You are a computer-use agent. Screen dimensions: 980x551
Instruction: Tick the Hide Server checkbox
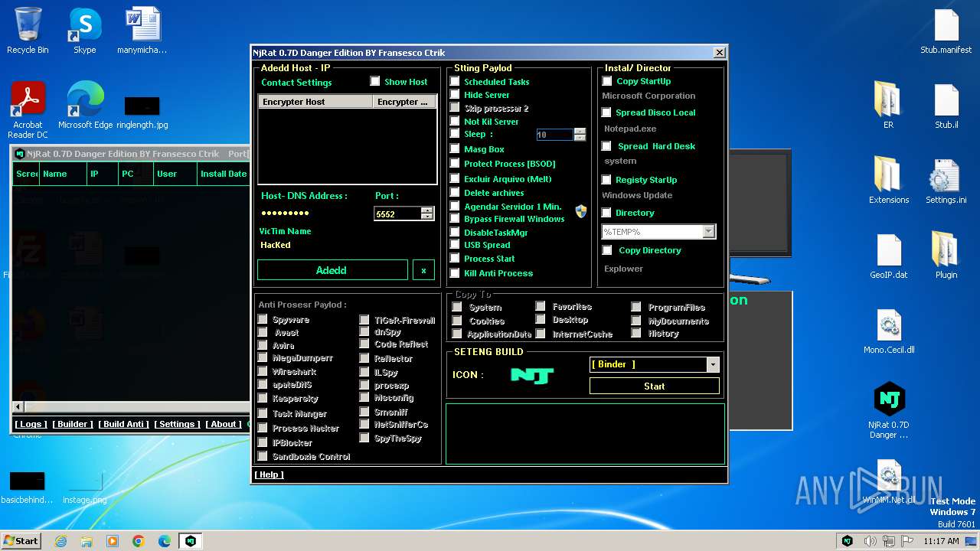click(x=455, y=95)
